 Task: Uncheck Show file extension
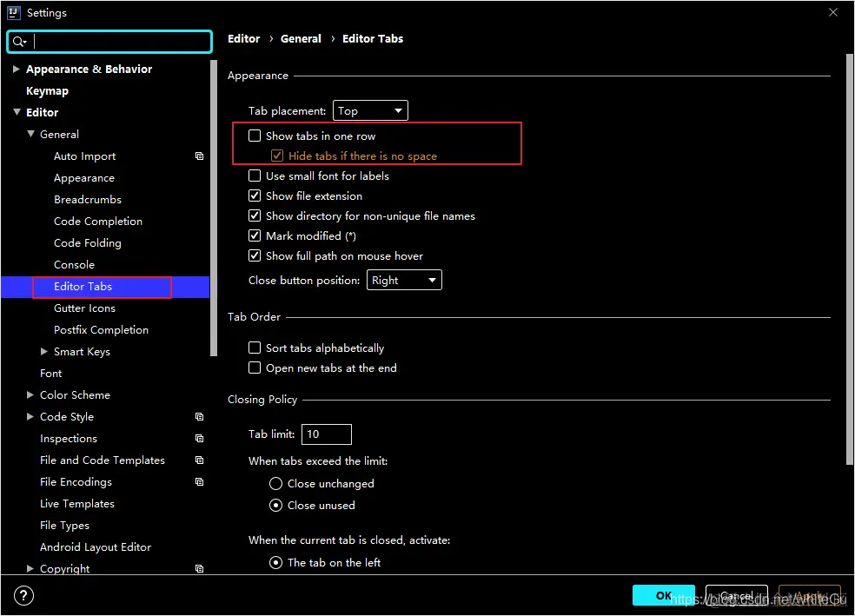point(255,195)
